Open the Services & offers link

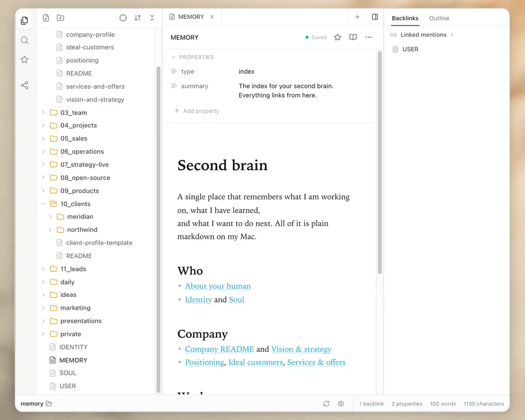(x=316, y=362)
